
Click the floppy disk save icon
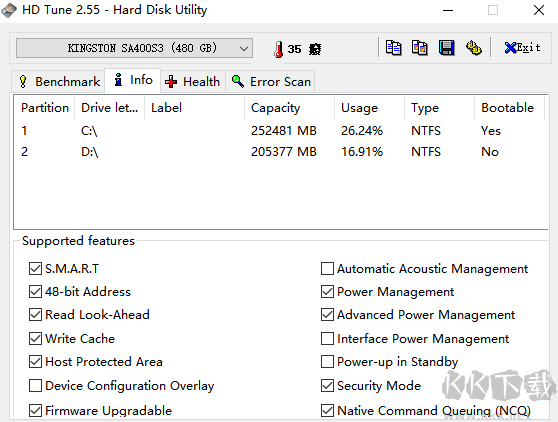pos(447,48)
